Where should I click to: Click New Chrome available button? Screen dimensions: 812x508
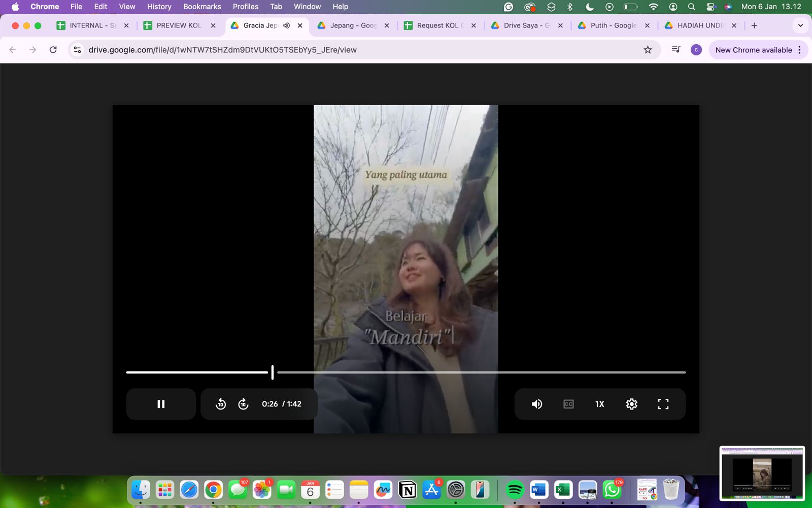tap(753, 50)
